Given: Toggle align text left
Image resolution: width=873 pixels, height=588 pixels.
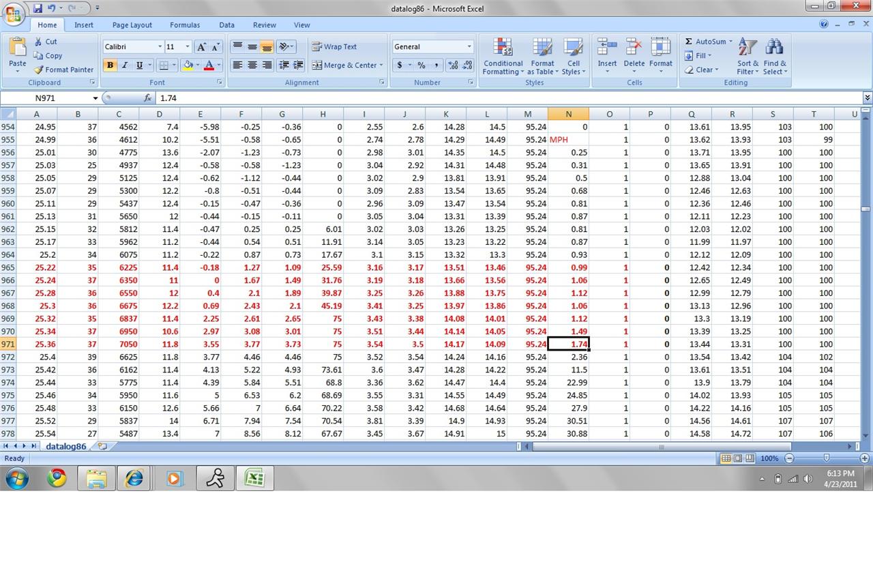Looking at the screenshot, I should point(237,65).
